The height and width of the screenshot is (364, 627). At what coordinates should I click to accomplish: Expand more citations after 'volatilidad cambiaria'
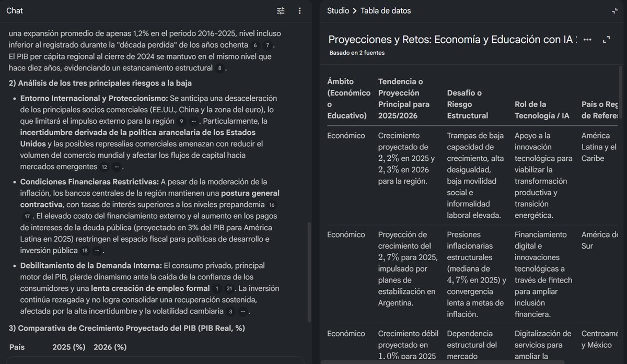tap(242, 312)
